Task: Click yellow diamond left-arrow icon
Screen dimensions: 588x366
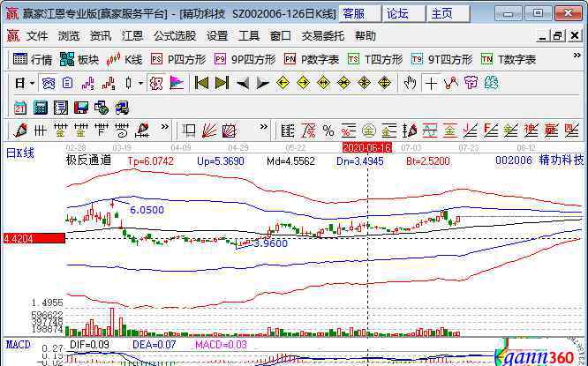Action: [283, 83]
